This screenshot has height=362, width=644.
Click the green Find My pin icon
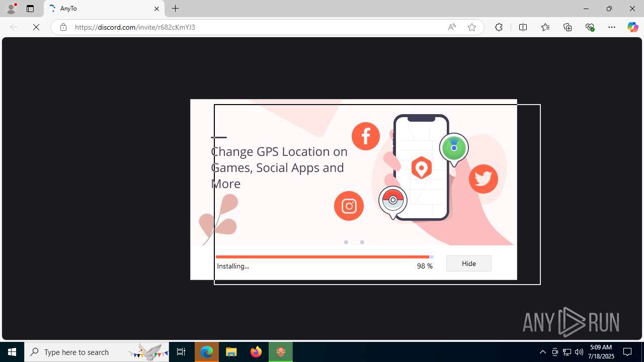[454, 149]
